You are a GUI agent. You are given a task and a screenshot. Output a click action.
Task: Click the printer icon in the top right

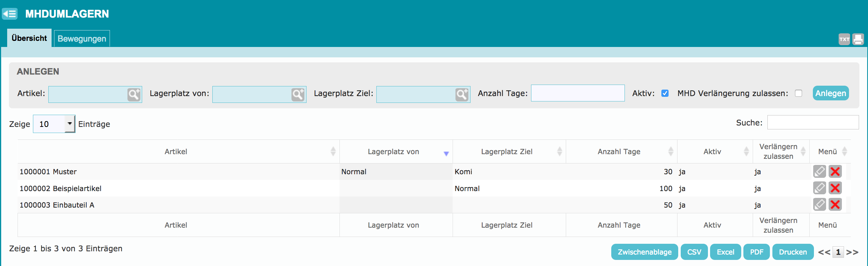pyautogui.click(x=858, y=39)
